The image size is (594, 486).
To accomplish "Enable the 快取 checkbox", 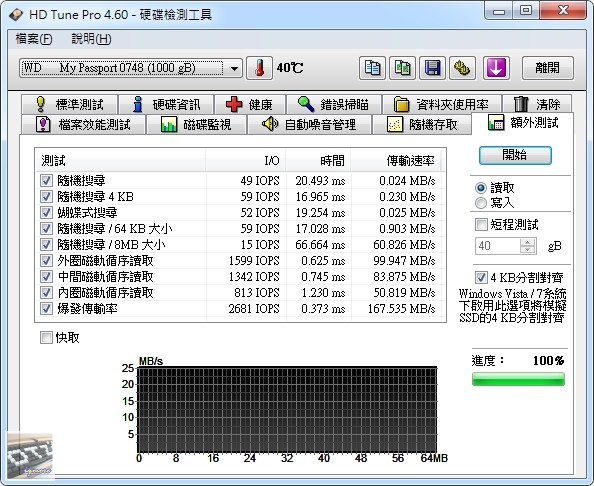I will click(46, 337).
